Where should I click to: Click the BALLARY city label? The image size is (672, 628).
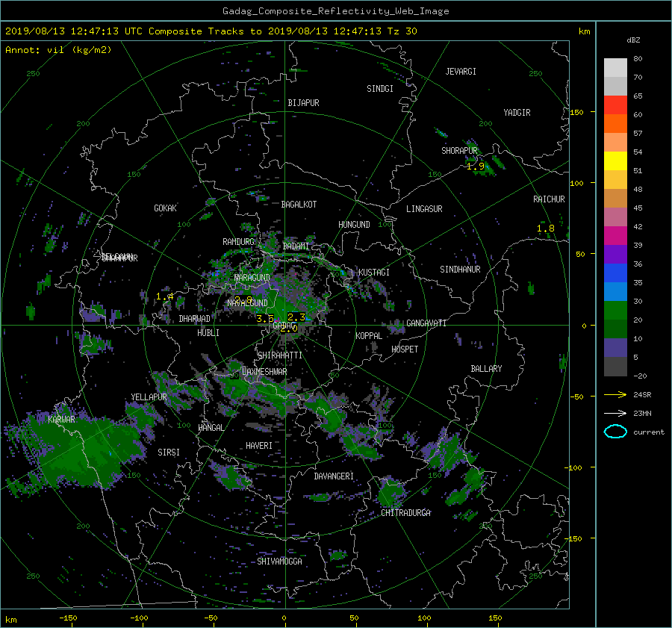coord(486,369)
